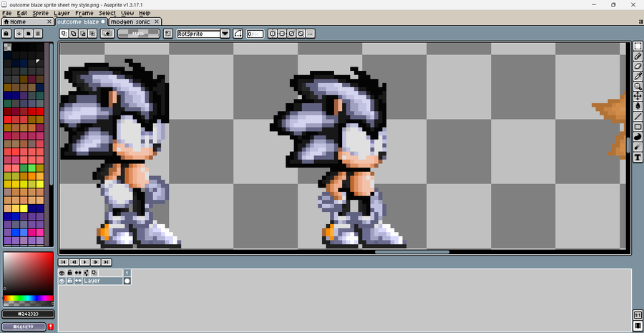Toggle the Mask transparent color button
This screenshot has width=644, height=333.
pos(138,34)
